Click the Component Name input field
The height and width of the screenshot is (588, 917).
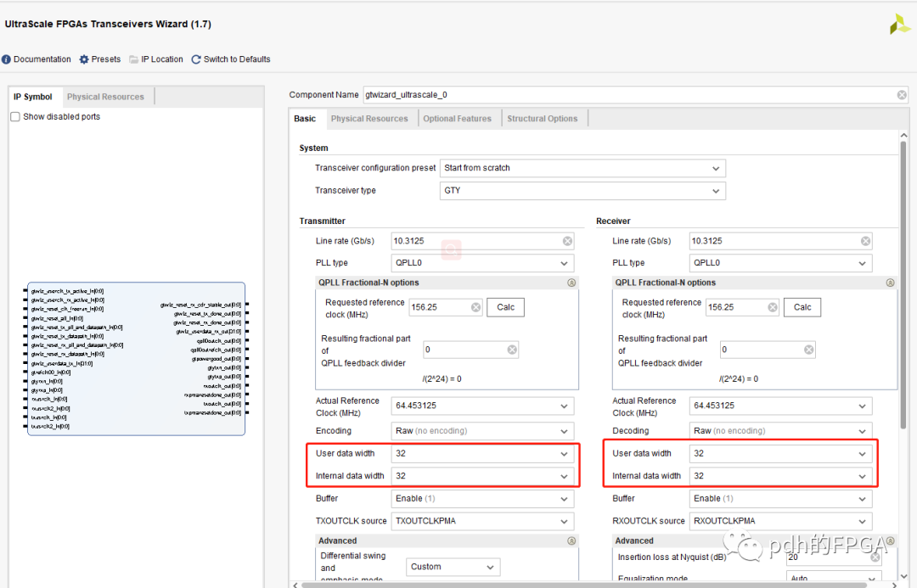pos(628,95)
